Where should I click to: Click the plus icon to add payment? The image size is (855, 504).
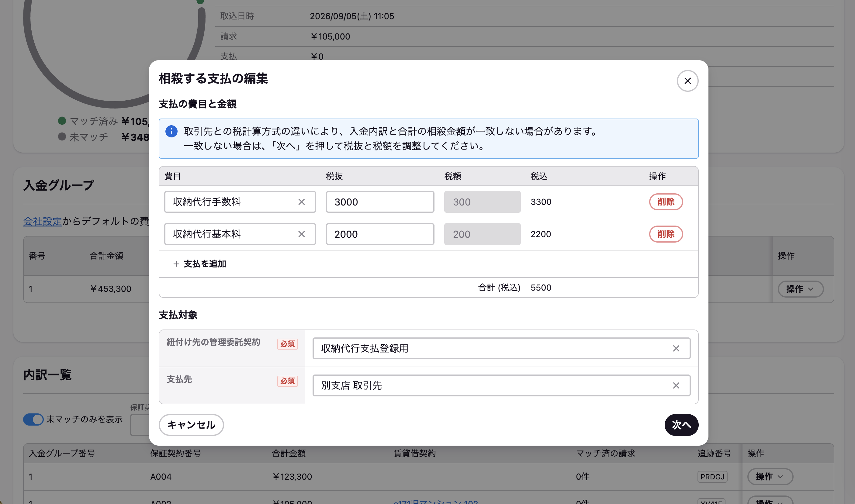point(176,264)
